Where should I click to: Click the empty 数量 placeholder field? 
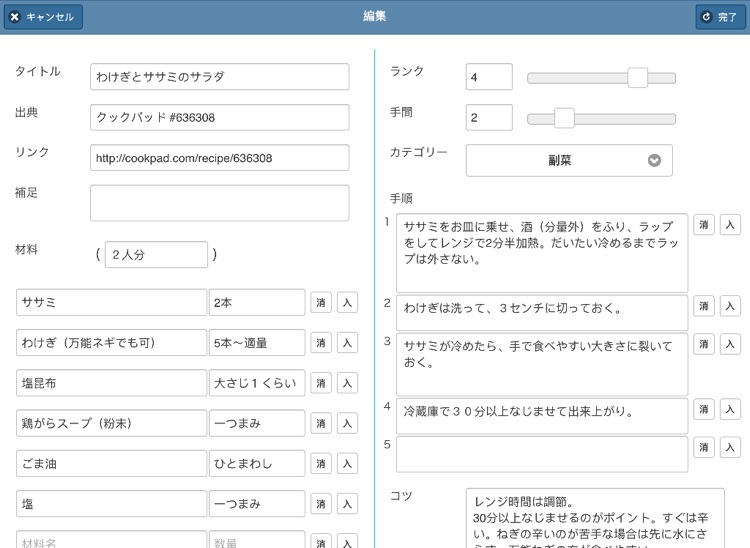coord(257,539)
